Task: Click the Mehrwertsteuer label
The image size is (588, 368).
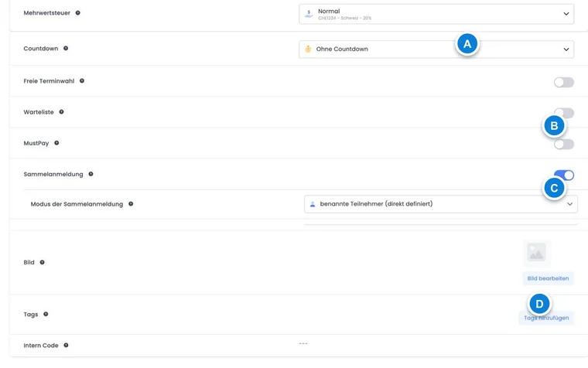Action: coord(47,12)
